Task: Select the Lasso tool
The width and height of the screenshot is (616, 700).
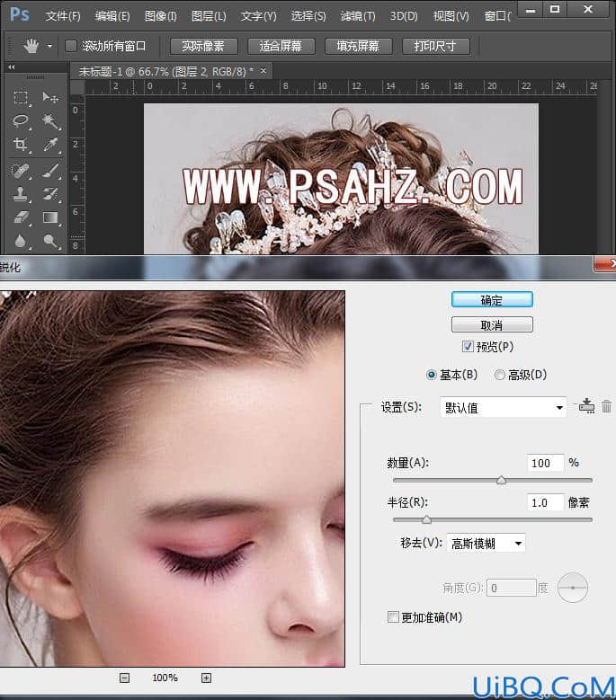Action: [21, 120]
